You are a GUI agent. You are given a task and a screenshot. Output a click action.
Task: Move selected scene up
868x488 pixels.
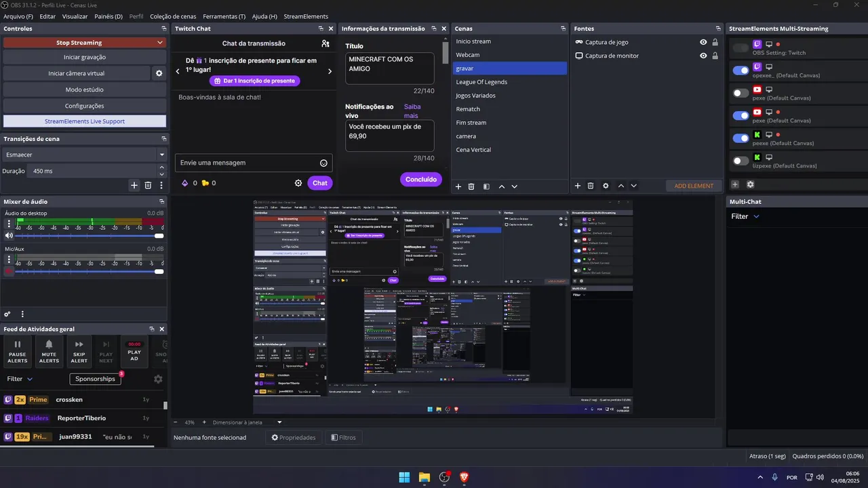502,186
